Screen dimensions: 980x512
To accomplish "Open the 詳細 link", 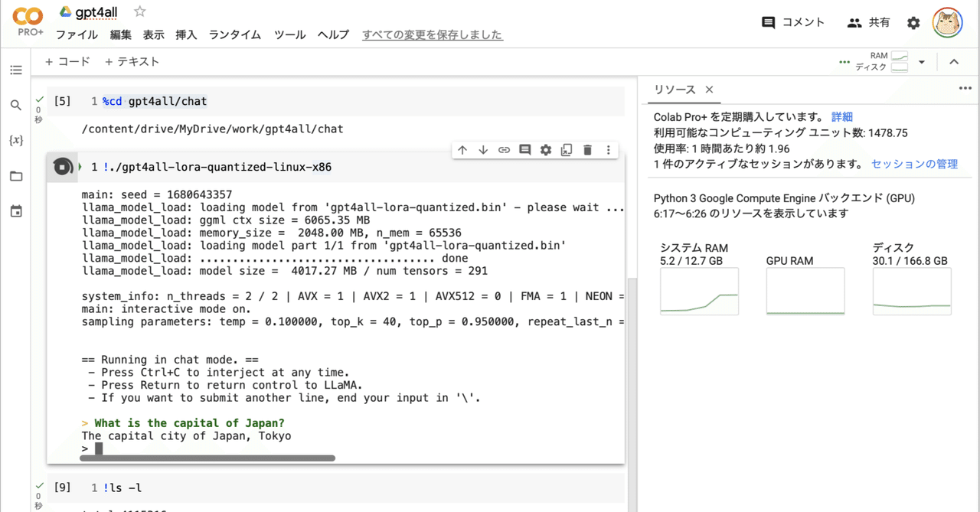I will (842, 117).
